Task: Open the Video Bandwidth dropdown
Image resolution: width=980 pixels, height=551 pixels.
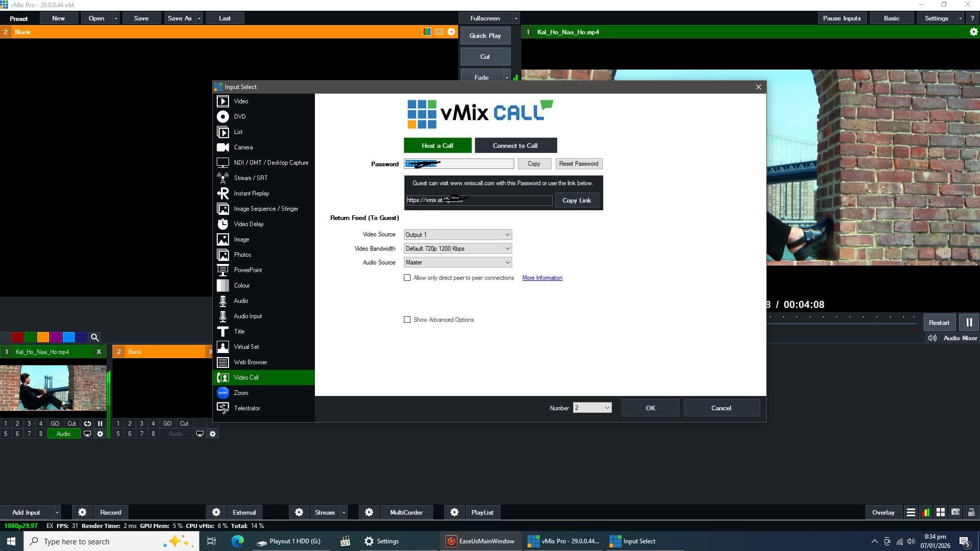Action: point(458,249)
